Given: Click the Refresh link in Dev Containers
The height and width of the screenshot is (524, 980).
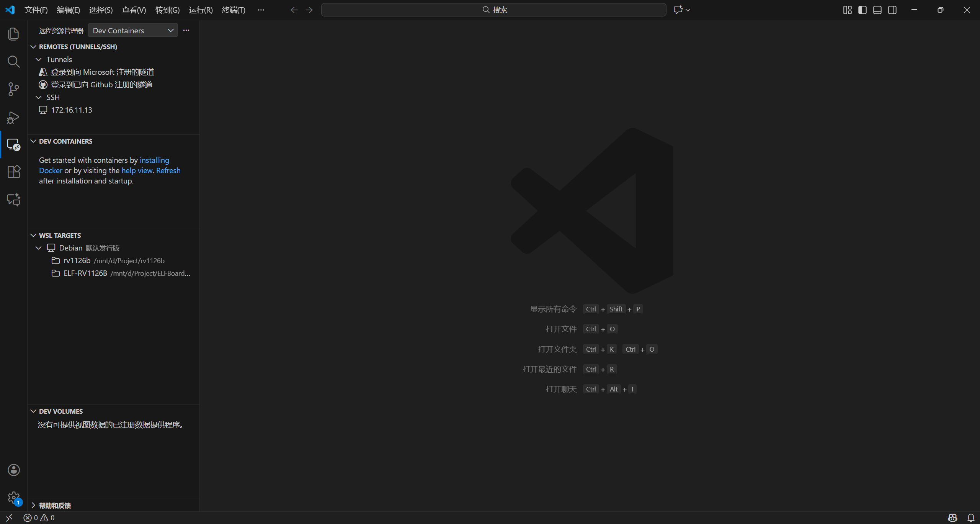Looking at the screenshot, I should coord(168,170).
